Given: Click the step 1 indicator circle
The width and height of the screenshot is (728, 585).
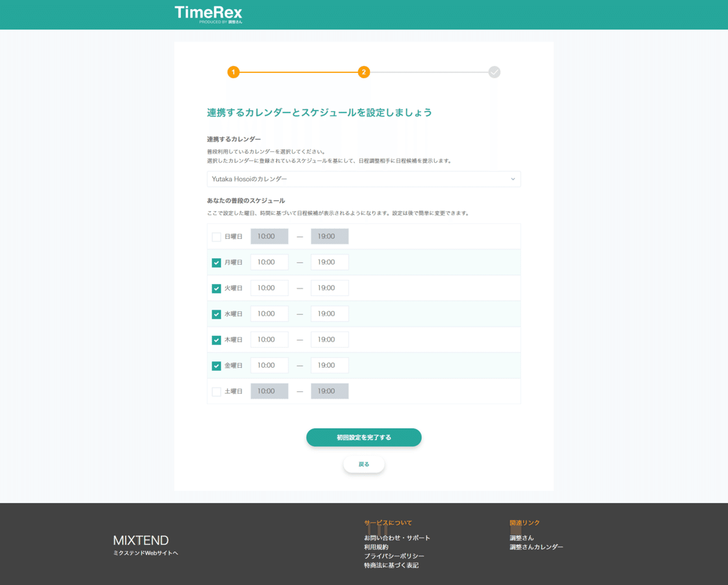Looking at the screenshot, I should pos(234,72).
